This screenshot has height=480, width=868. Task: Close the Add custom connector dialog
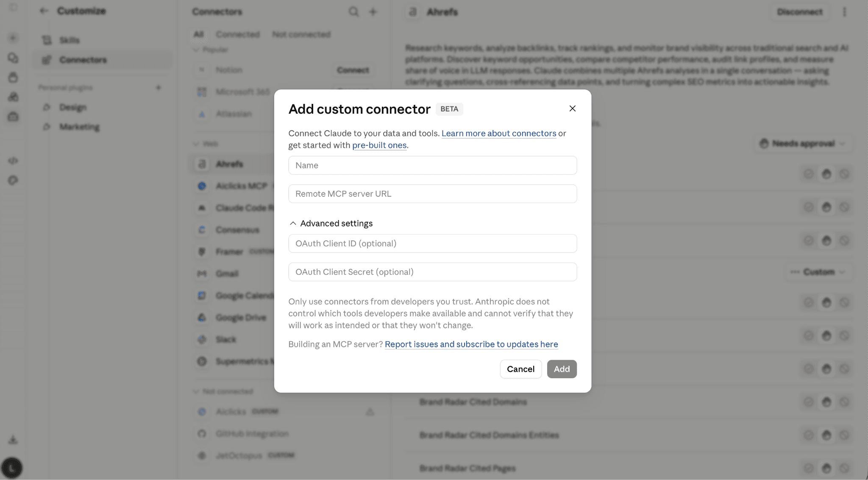point(572,109)
